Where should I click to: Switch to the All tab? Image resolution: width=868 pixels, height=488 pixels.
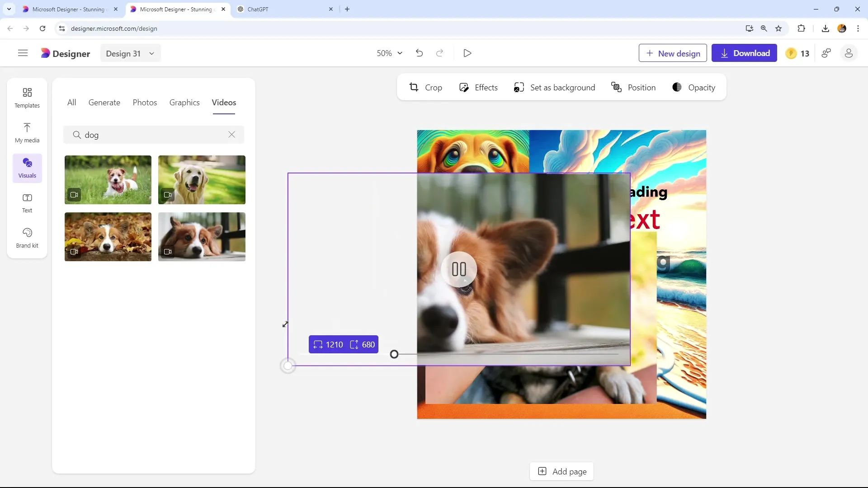(x=71, y=103)
